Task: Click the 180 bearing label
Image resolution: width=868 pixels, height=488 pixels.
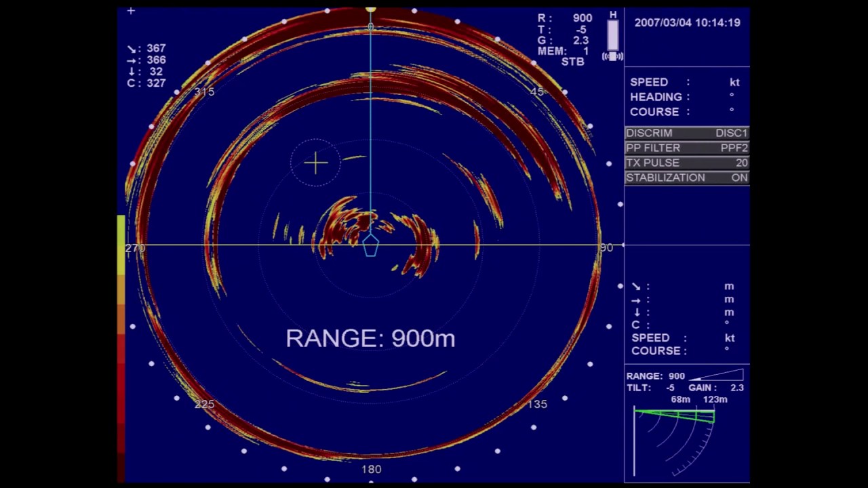Action: coord(371,469)
